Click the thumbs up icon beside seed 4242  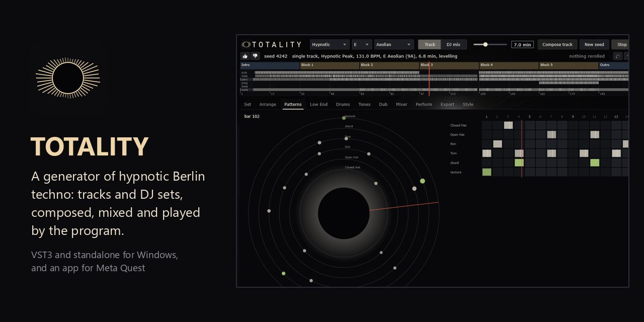(245, 56)
